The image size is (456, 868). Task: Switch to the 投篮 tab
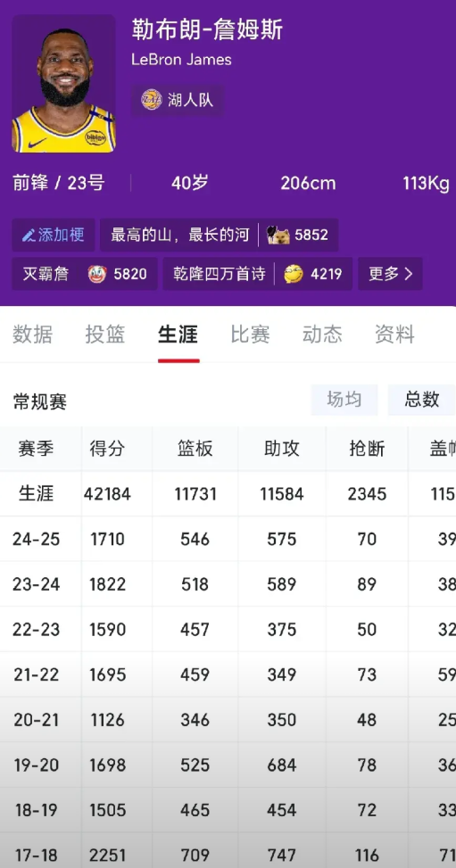[105, 335]
